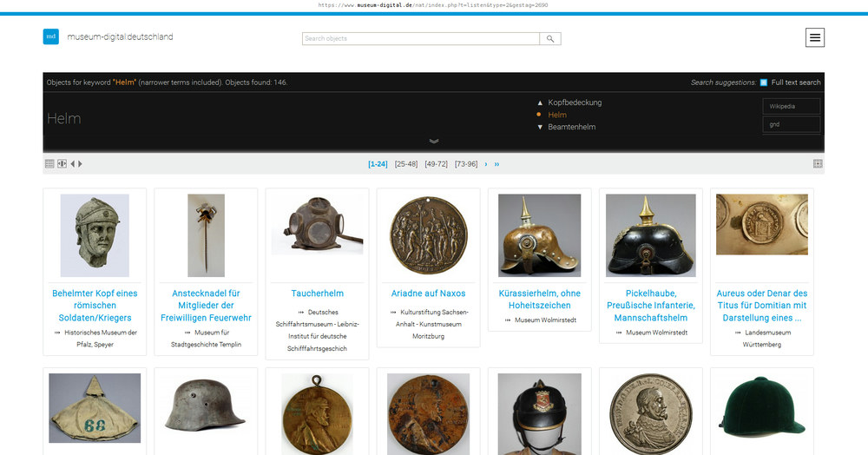This screenshot has height=455, width=868.
Task: Go down to narrower term Beamtenhelm
Action: [571, 127]
